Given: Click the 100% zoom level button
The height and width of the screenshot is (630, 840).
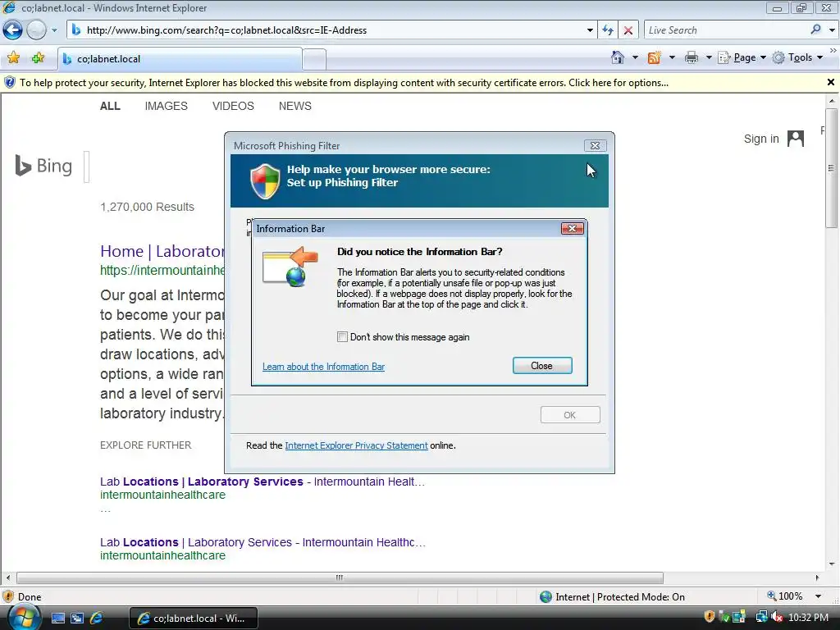Looking at the screenshot, I should (785, 596).
